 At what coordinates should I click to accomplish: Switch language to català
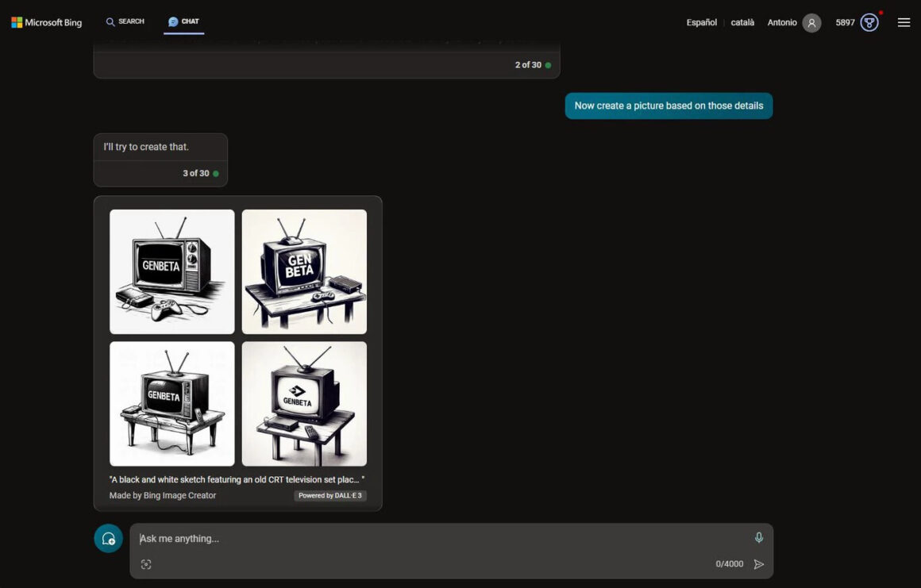pos(742,23)
